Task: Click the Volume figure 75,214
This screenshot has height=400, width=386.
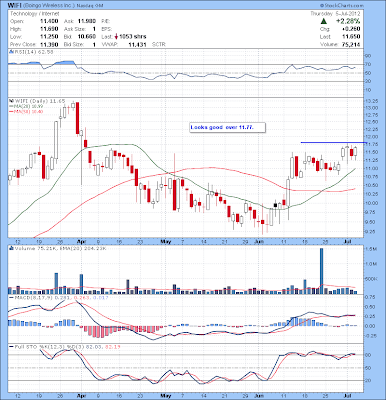Action: pos(350,44)
